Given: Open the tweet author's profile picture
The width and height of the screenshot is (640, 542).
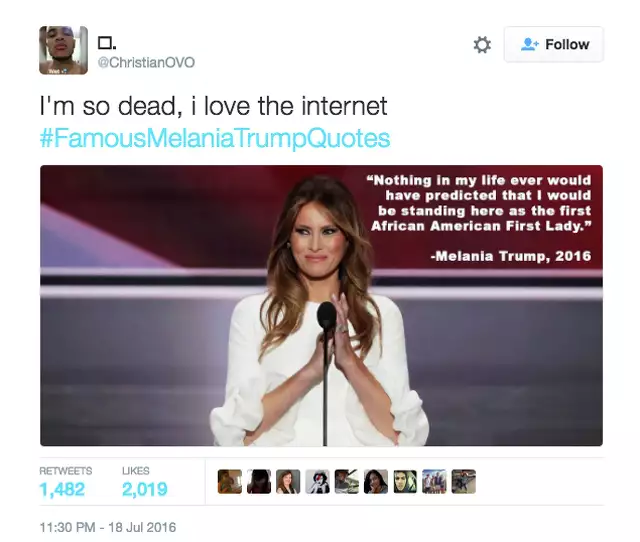Looking at the screenshot, I should [x=63, y=50].
